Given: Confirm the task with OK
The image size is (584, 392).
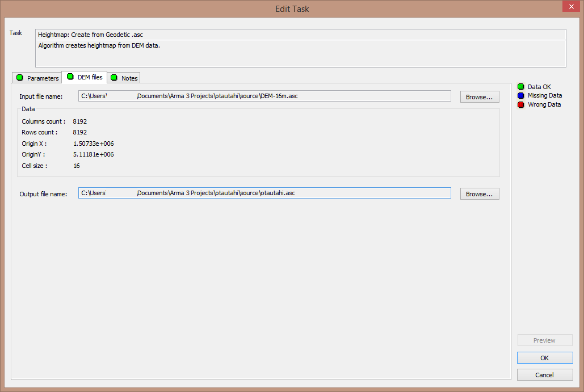Looking at the screenshot, I should [x=545, y=358].
